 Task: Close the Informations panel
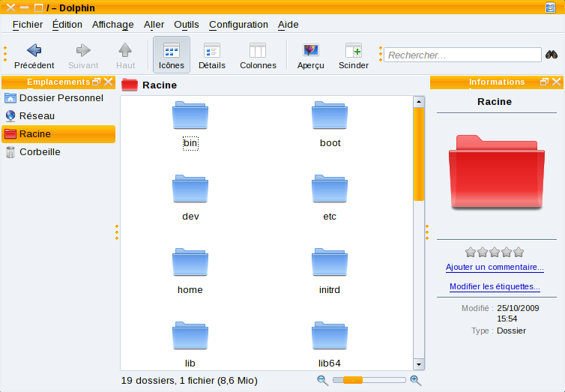(556, 82)
